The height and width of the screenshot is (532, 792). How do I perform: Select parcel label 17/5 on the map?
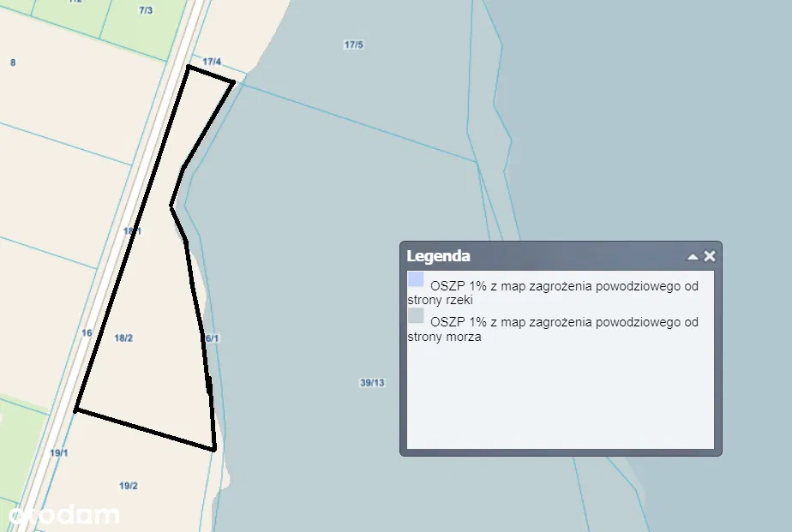pyautogui.click(x=353, y=45)
